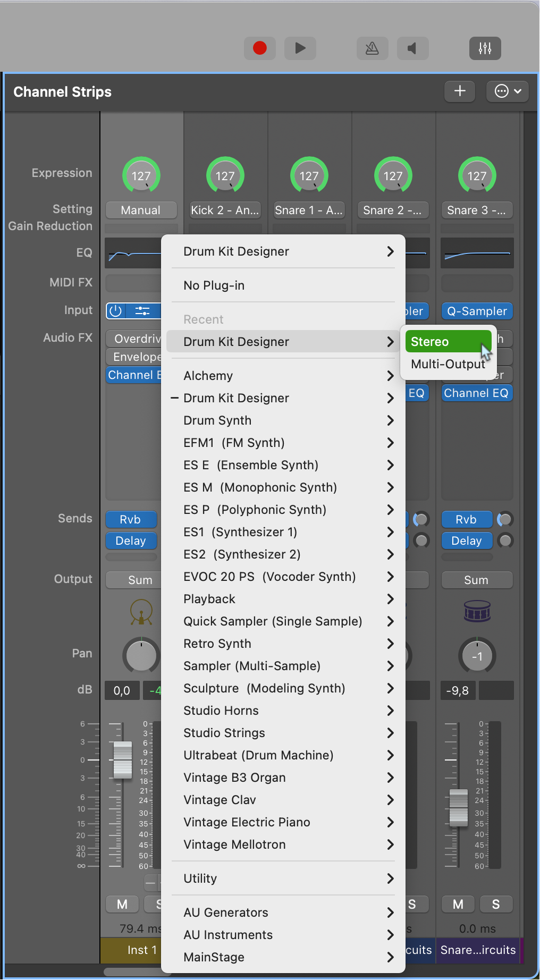Expand ES2 (Synthesizer 2) submenu
This screenshot has width=540, height=980.
pyautogui.click(x=283, y=554)
